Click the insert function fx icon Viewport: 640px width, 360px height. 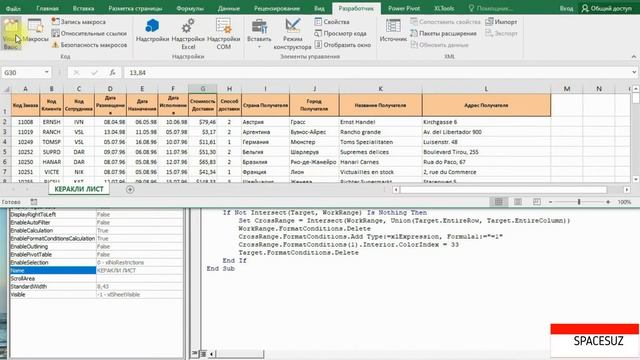click(x=112, y=72)
